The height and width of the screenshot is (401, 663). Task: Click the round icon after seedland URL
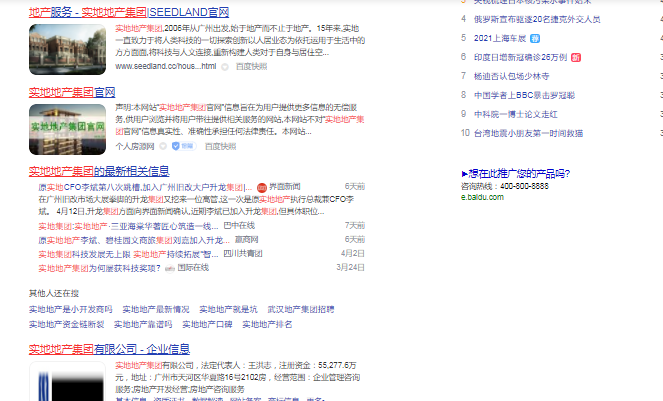coord(225,67)
